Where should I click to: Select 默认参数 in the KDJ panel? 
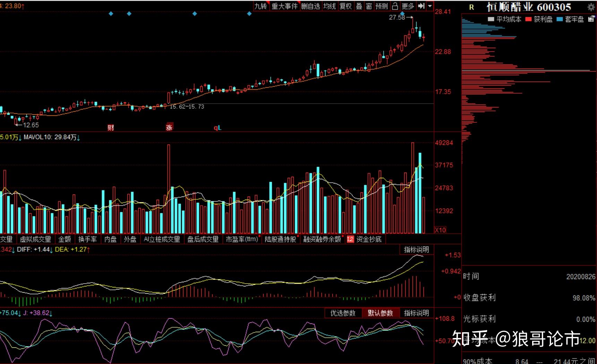[x=381, y=313]
